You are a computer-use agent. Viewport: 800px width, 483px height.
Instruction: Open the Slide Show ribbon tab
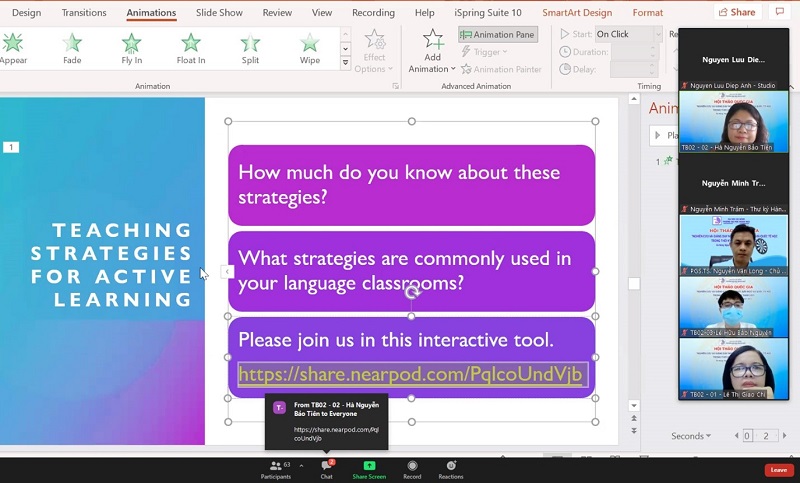219,13
